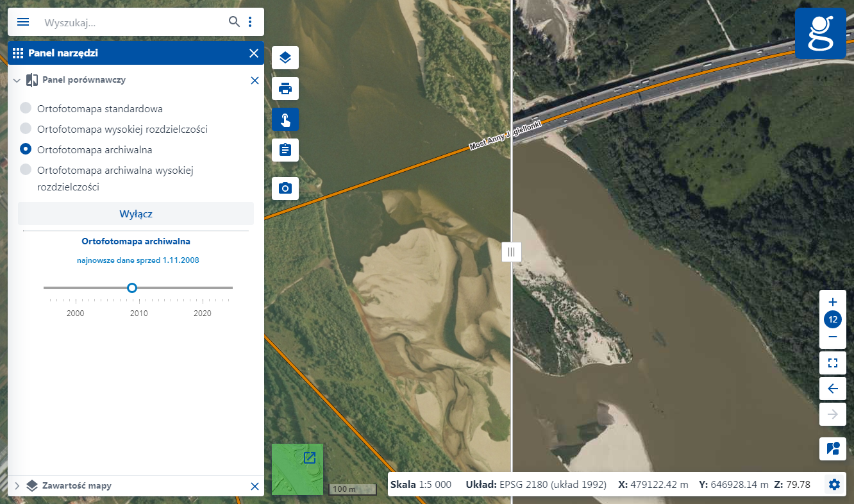854x504 pixels.
Task: Click the camera screenshot icon
Action: pyautogui.click(x=285, y=189)
